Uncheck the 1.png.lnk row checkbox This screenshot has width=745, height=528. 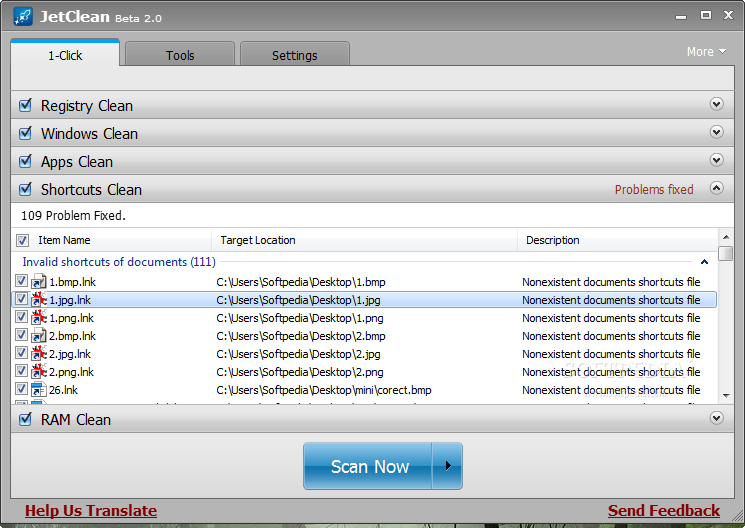coord(21,317)
